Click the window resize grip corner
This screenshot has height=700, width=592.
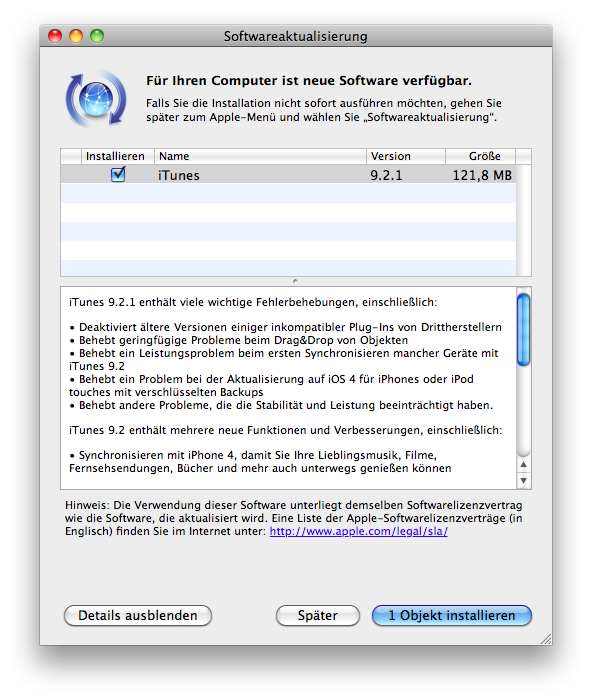coord(546,639)
